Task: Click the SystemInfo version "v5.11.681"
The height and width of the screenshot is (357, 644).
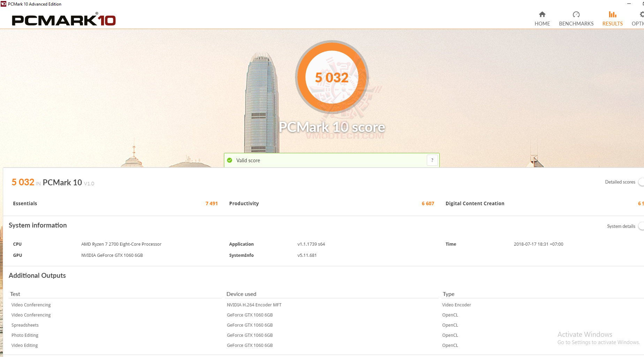Action: pos(307,255)
